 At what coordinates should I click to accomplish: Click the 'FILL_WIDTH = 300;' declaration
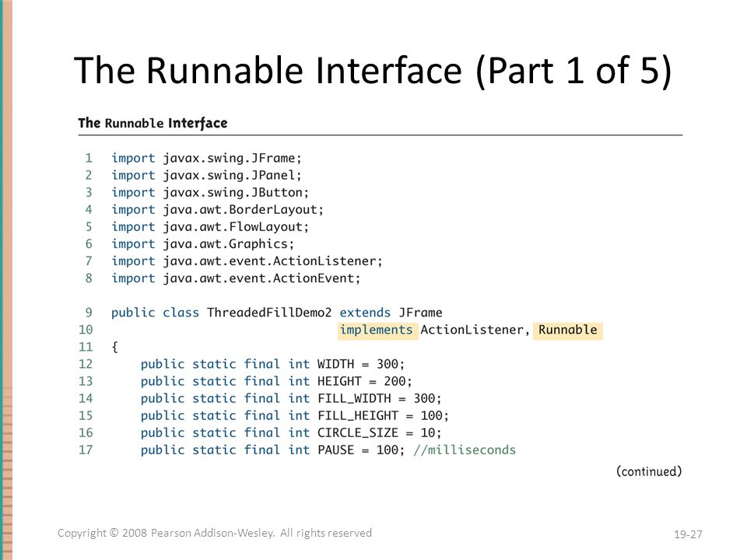[379, 398]
